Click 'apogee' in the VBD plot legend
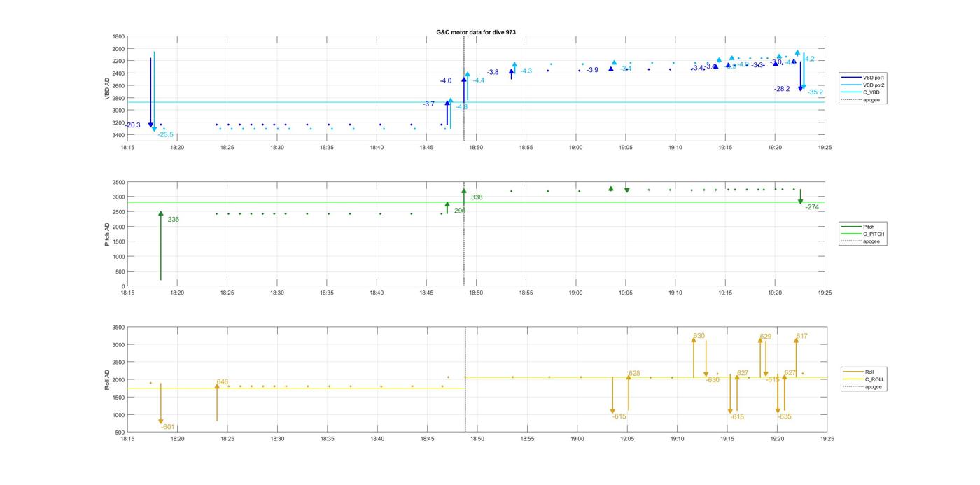 pos(862,99)
